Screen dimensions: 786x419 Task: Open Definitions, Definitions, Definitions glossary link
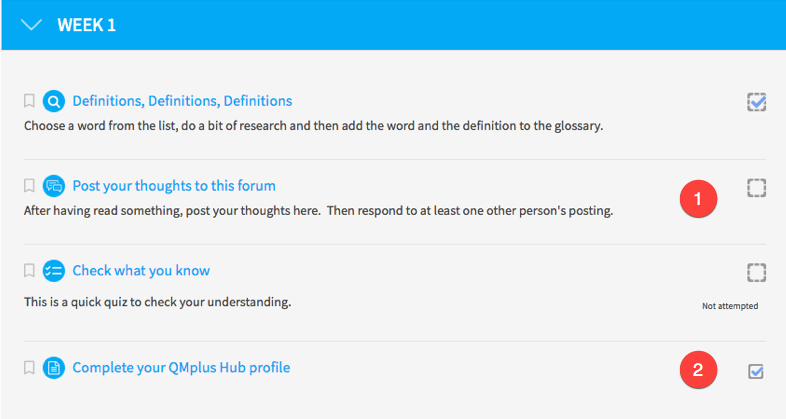pos(182,101)
